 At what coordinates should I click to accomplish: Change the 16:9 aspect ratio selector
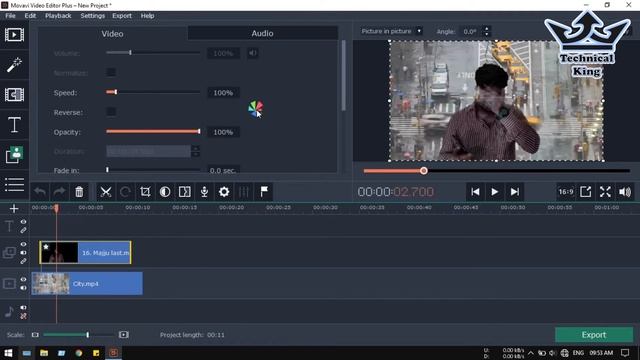(566, 191)
